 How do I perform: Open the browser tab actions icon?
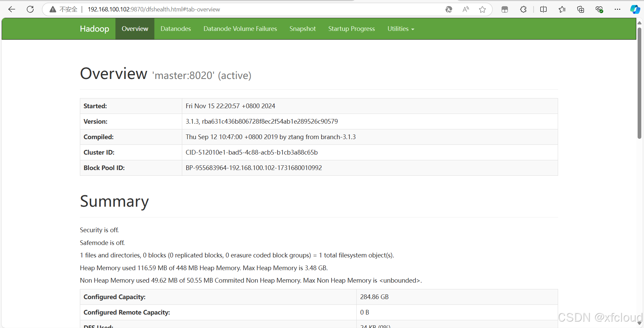(x=505, y=9)
